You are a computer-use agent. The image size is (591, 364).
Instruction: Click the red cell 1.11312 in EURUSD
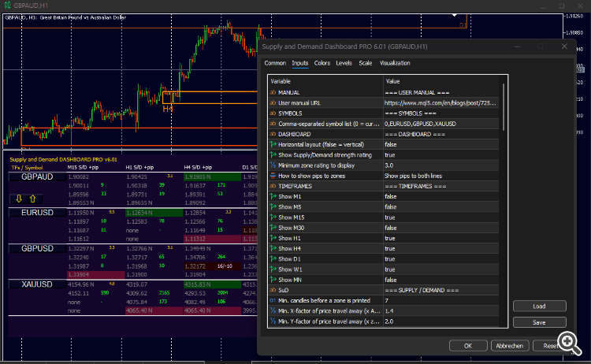212,239
